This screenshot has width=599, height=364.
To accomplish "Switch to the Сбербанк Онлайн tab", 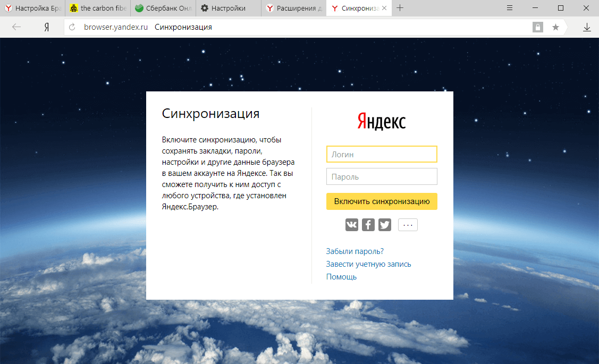I will coord(163,8).
